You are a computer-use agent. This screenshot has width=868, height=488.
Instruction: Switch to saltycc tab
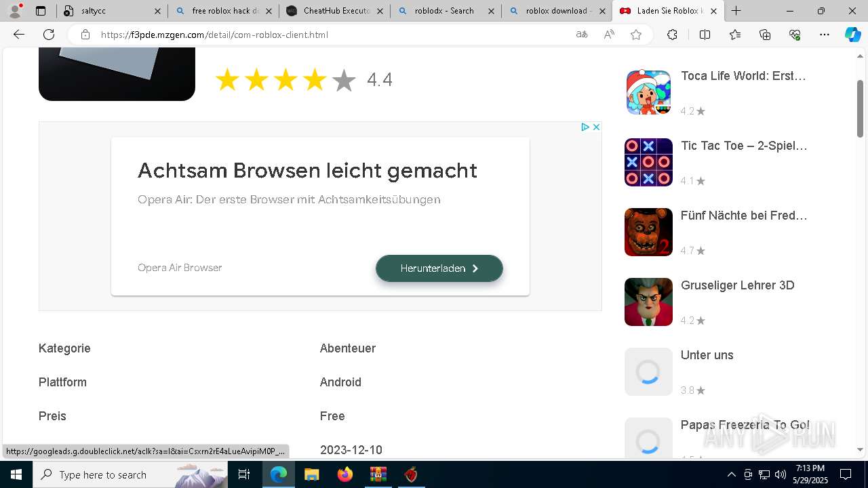point(112,11)
